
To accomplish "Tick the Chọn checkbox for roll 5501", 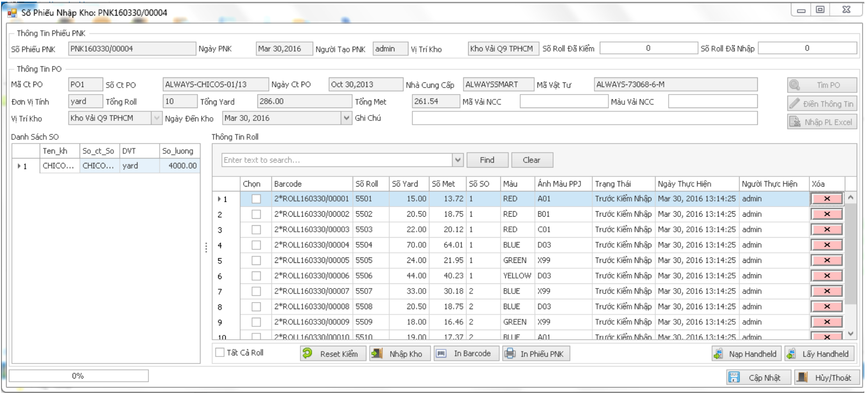I will point(256,199).
